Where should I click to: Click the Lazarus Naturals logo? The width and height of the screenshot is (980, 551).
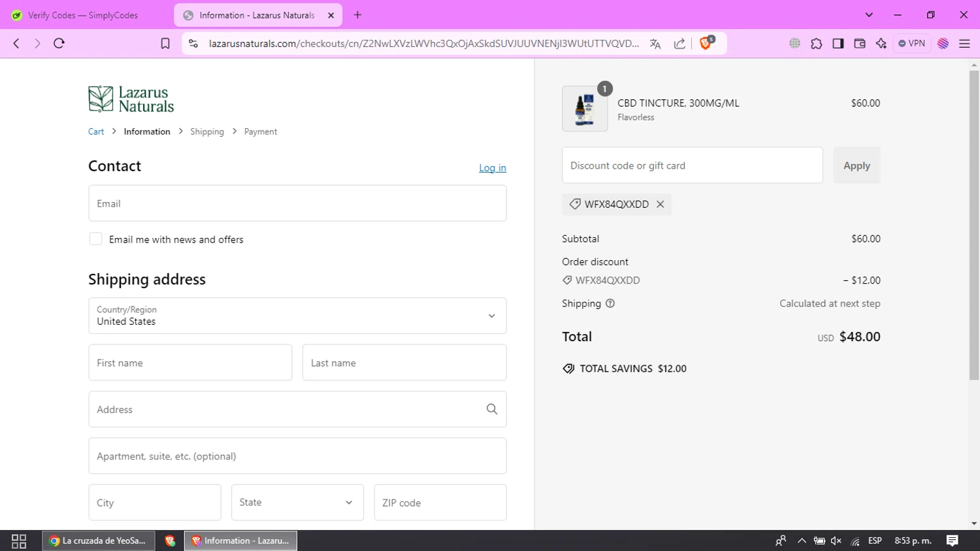pyautogui.click(x=131, y=99)
